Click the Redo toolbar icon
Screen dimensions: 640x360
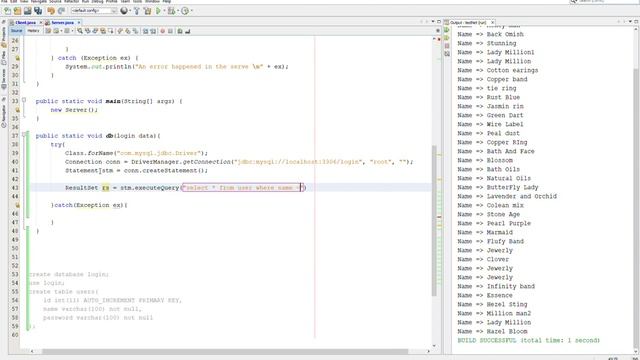coord(61,11)
